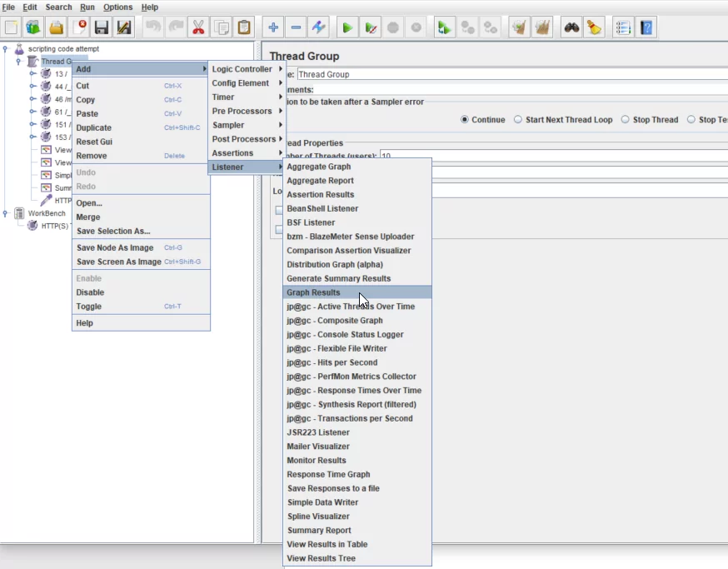This screenshot has width=728, height=569.
Task: Expand the '44 /_' sampler tree node
Action: click(x=32, y=86)
